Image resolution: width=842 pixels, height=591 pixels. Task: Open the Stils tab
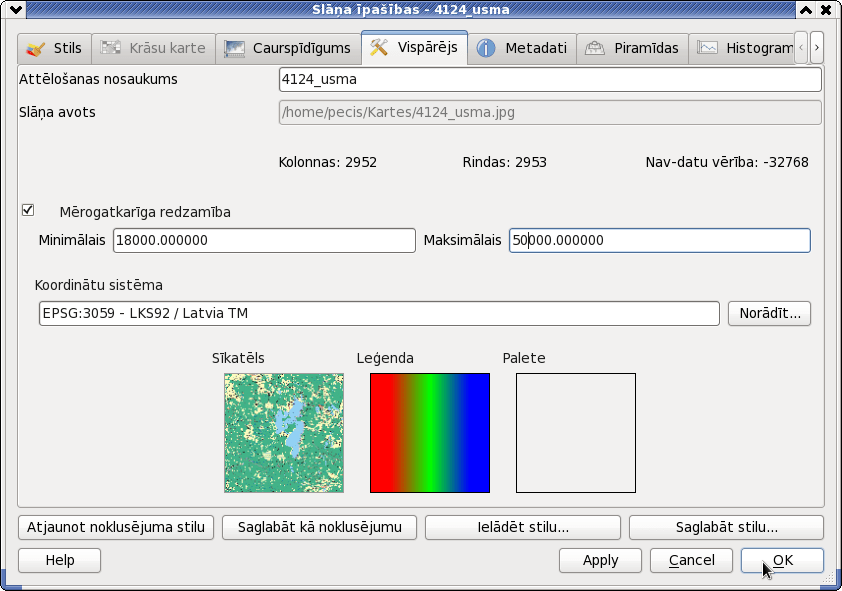click(x=54, y=48)
